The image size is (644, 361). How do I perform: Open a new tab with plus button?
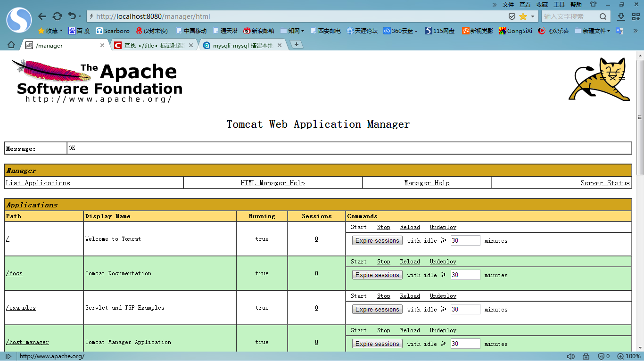click(x=296, y=44)
